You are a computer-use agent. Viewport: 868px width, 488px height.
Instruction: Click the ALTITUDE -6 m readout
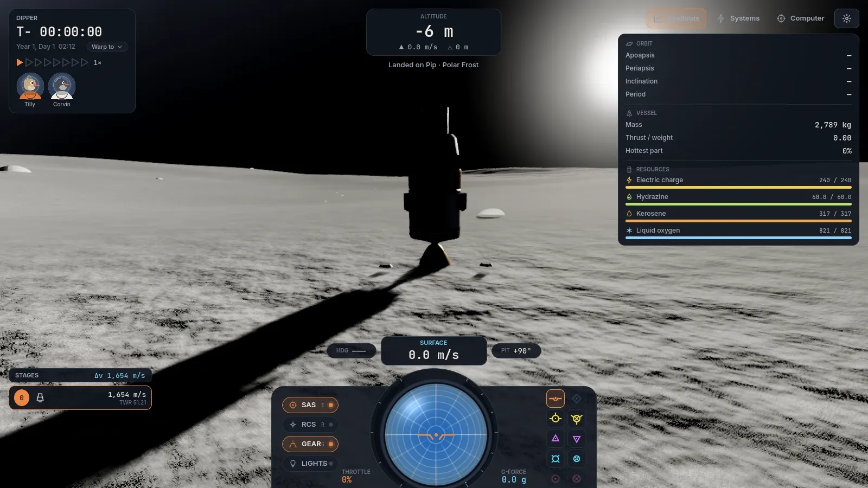pyautogui.click(x=433, y=32)
